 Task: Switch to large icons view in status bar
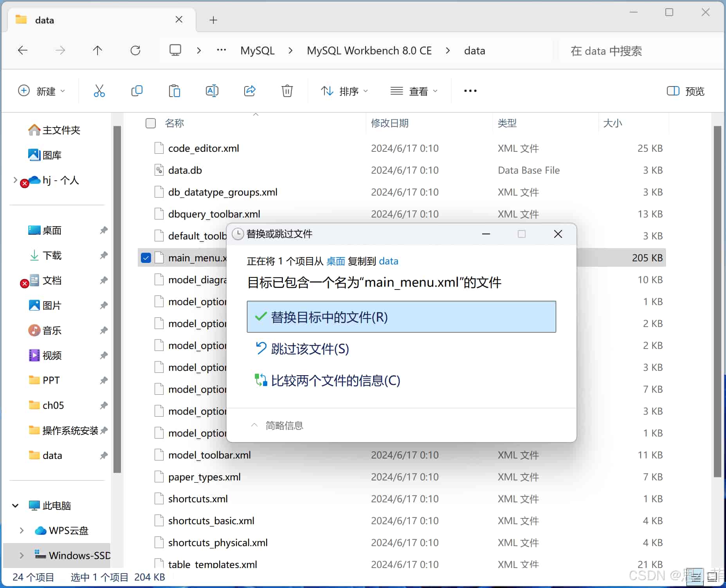pyautogui.click(x=712, y=577)
